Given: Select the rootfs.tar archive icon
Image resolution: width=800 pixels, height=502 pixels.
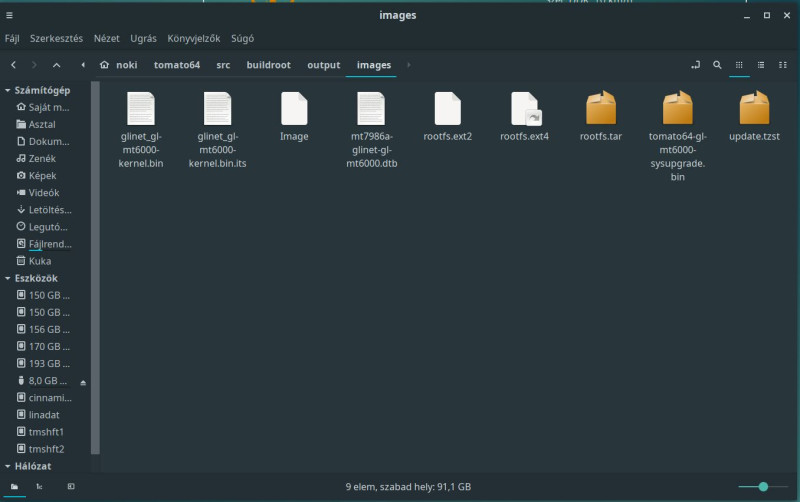Looking at the screenshot, I should (x=601, y=108).
